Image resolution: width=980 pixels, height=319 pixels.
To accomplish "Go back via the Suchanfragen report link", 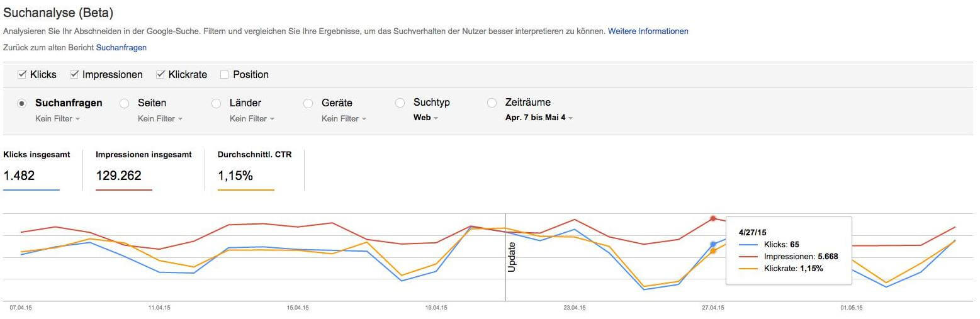I will pos(121,47).
